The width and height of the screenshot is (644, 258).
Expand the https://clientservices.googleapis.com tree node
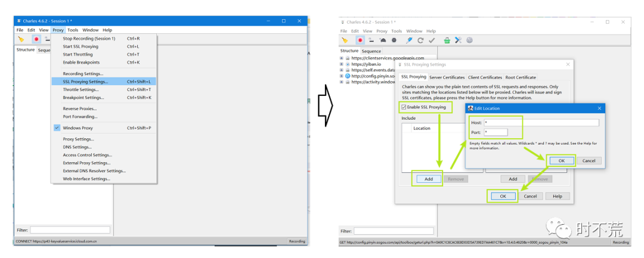pyautogui.click(x=341, y=58)
